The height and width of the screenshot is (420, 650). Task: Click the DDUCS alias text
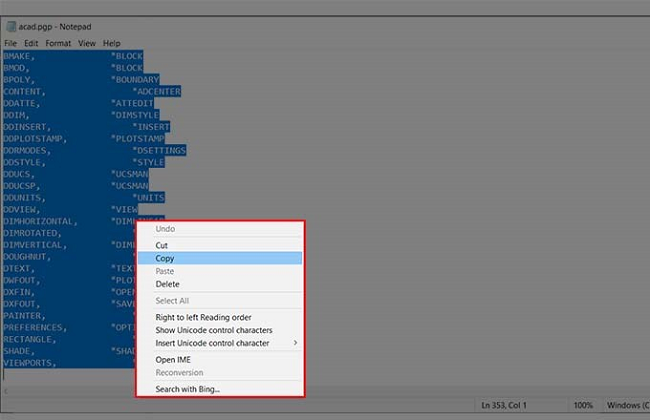[19, 174]
